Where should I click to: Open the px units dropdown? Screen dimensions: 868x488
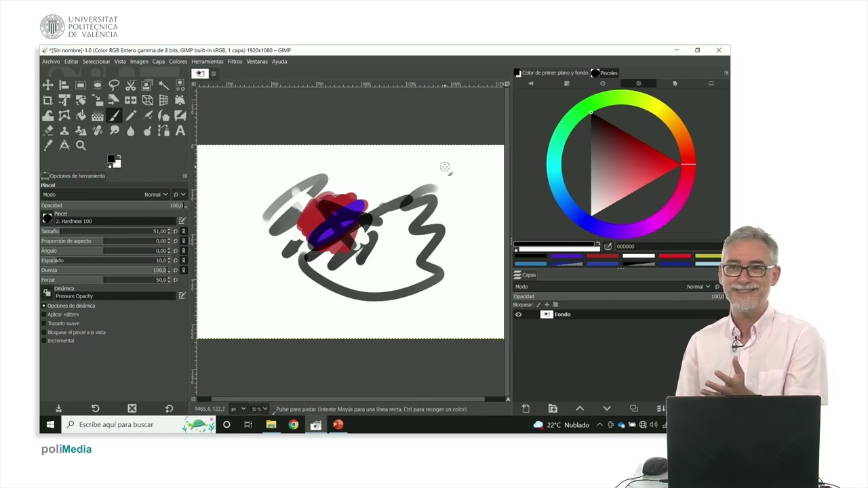[238, 409]
